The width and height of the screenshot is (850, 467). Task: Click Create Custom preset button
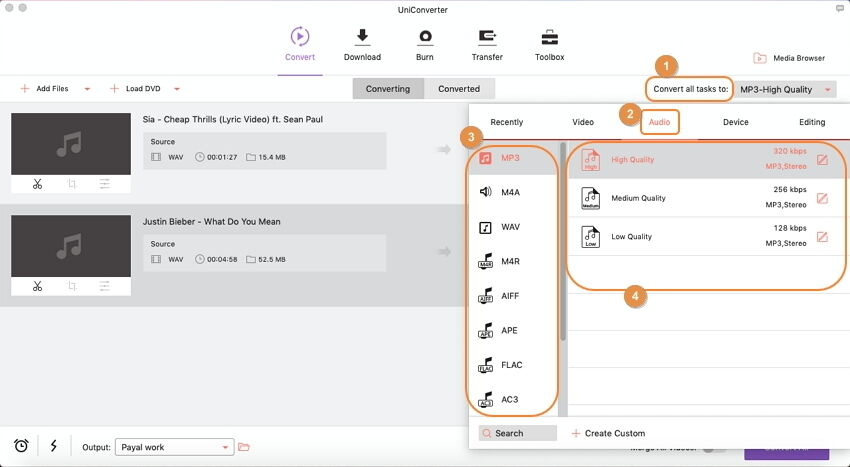(x=608, y=433)
